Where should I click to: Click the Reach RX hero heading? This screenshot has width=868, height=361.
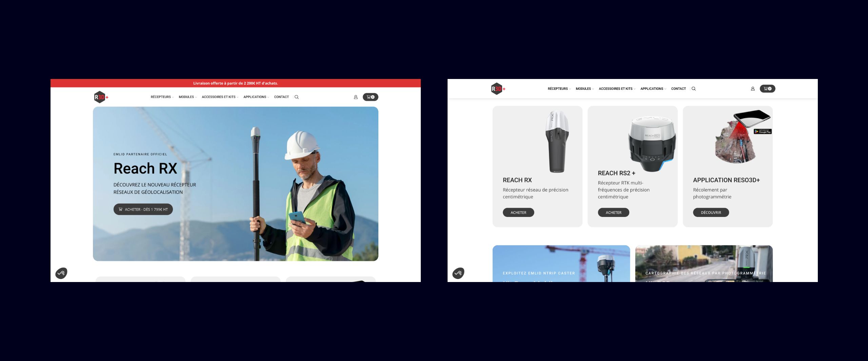click(145, 168)
